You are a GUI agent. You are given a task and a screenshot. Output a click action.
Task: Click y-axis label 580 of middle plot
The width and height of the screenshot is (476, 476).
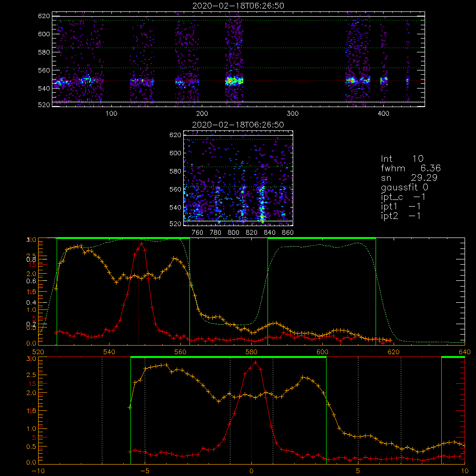175,171
